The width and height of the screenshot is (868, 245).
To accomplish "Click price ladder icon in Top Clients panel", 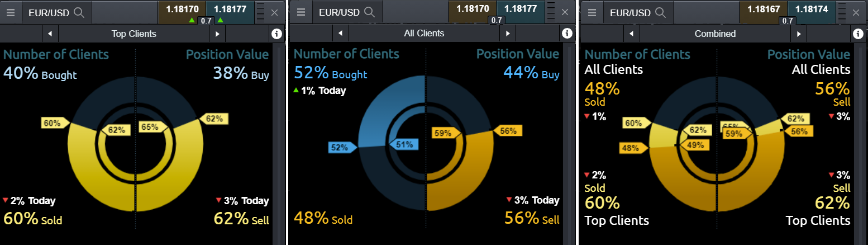I will (260, 12).
